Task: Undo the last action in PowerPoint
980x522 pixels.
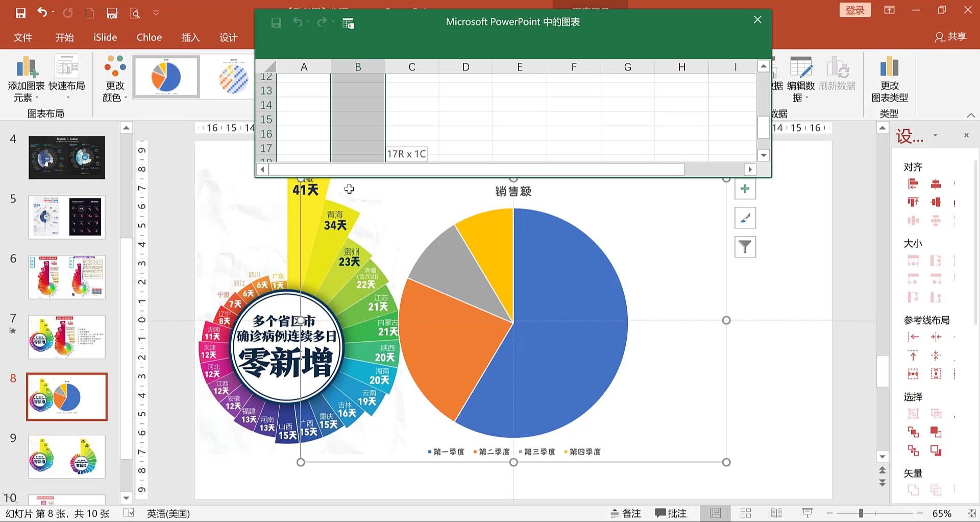Action: pos(42,12)
